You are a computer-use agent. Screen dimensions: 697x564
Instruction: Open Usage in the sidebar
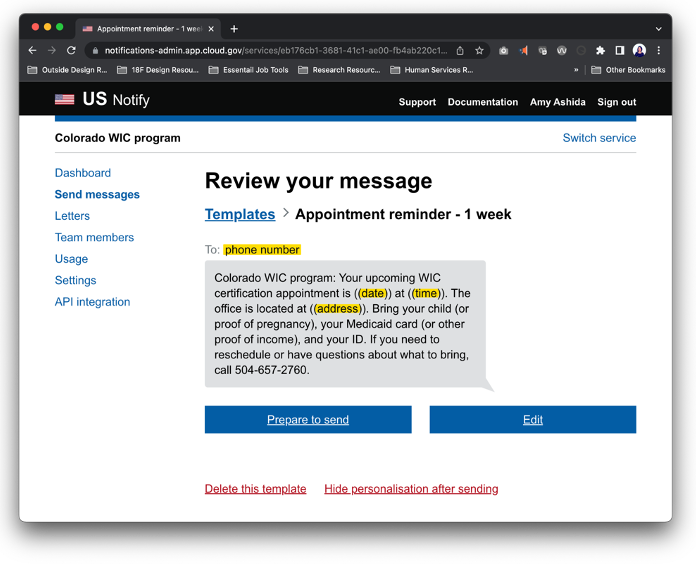(x=71, y=259)
